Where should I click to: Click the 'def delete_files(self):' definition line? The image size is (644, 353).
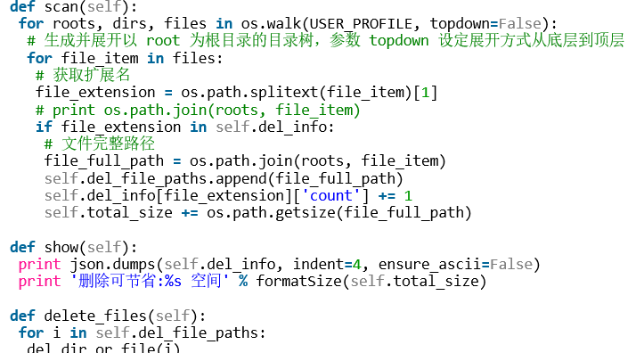(108, 316)
